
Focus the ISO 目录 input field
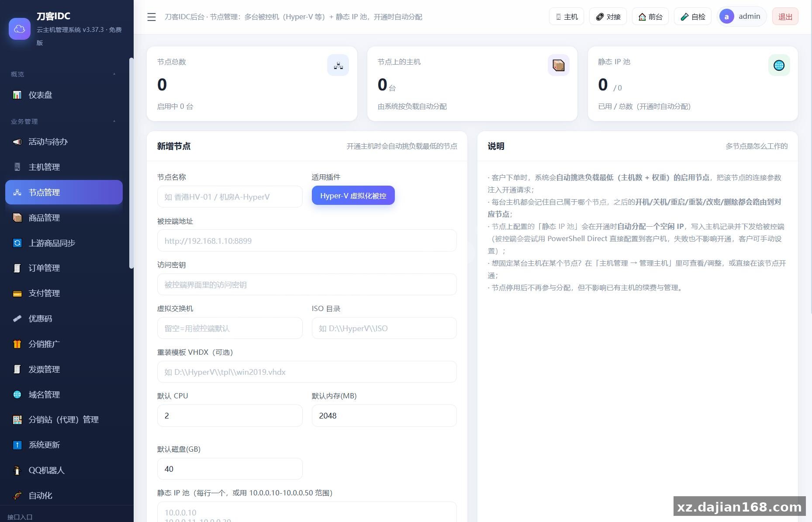[x=384, y=328]
